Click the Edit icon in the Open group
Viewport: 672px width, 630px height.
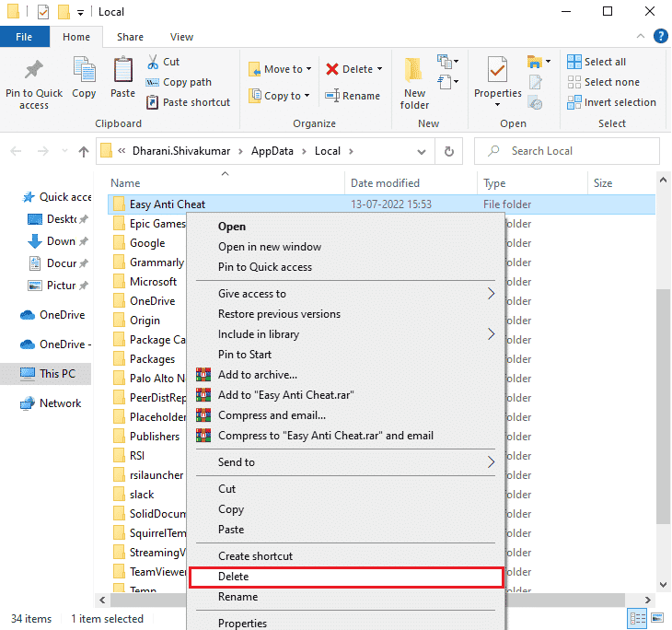[535, 82]
